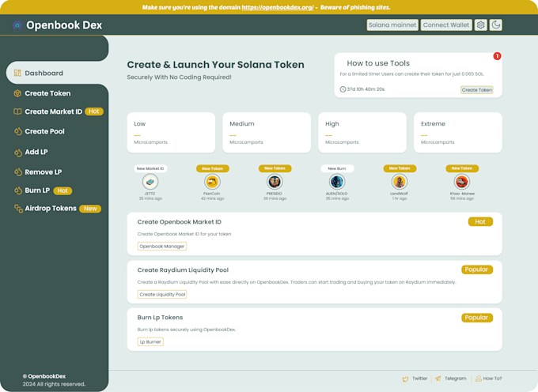This screenshot has height=392, width=538.
Task: Click the Lp Burner button
Action: pos(150,342)
